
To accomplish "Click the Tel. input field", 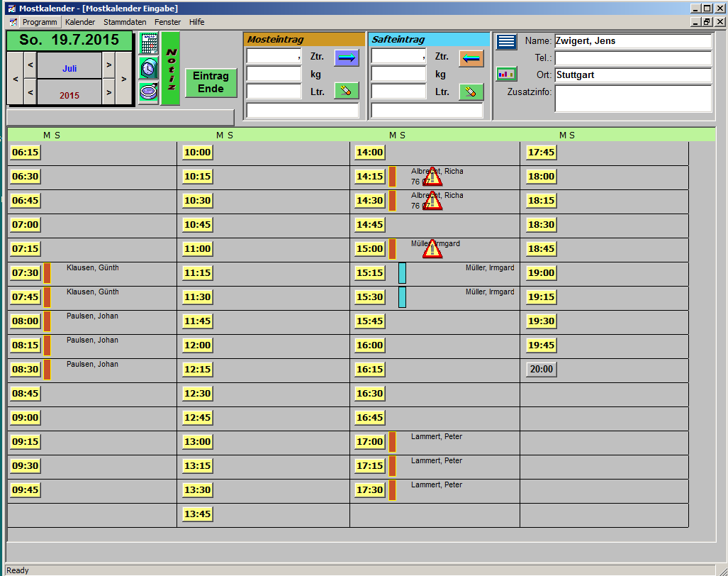I will (x=632, y=58).
